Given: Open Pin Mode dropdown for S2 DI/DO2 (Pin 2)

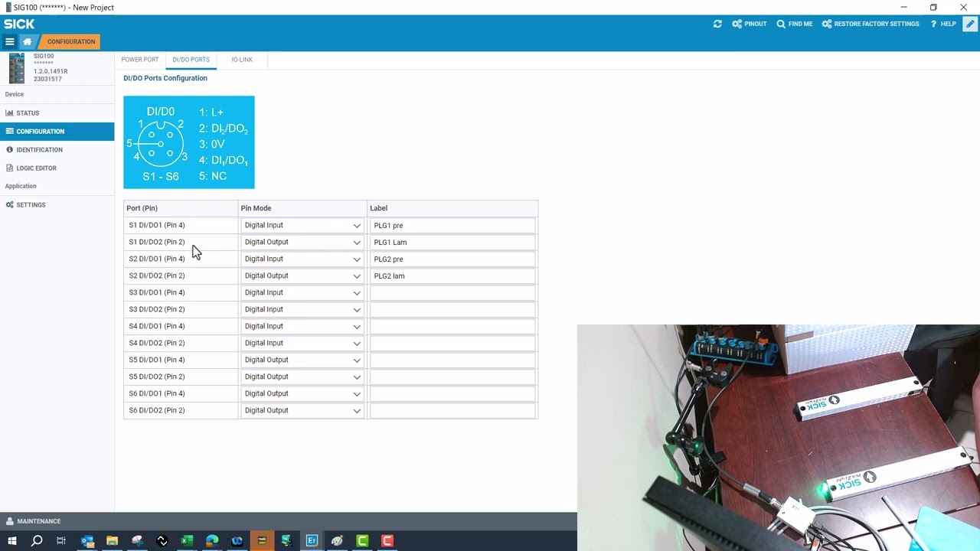Looking at the screenshot, I should click(302, 275).
